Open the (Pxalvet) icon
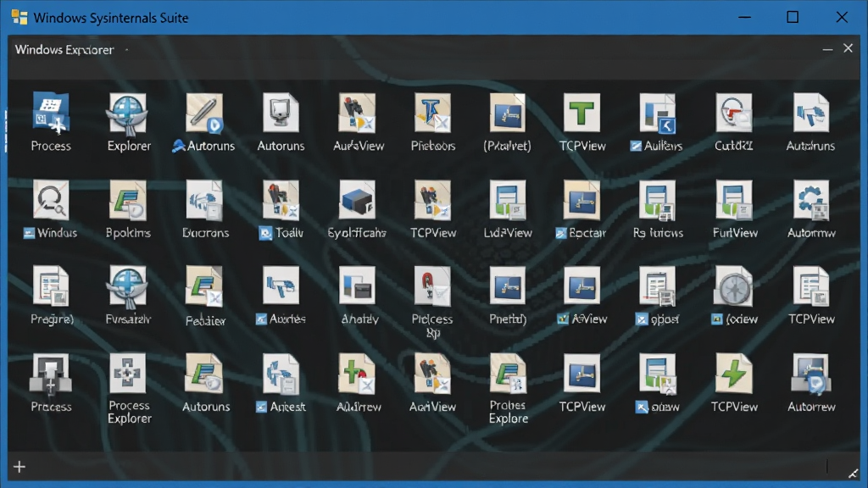 pyautogui.click(x=508, y=113)
